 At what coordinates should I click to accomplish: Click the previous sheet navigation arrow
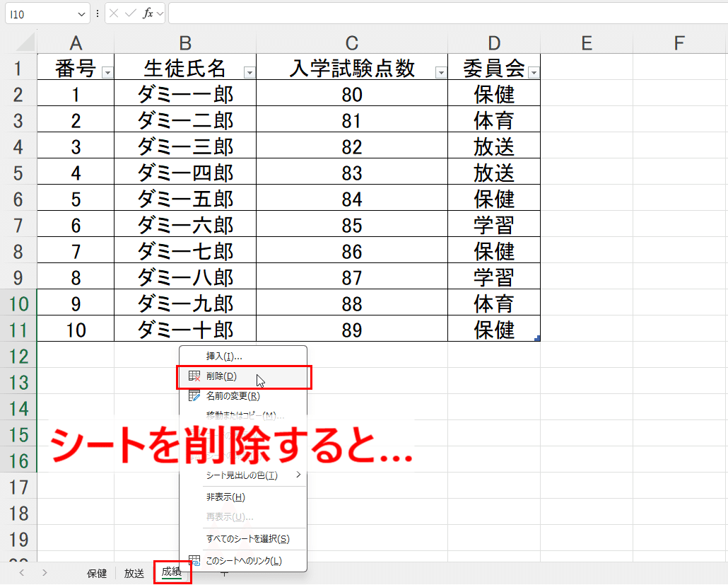(21, 572)
